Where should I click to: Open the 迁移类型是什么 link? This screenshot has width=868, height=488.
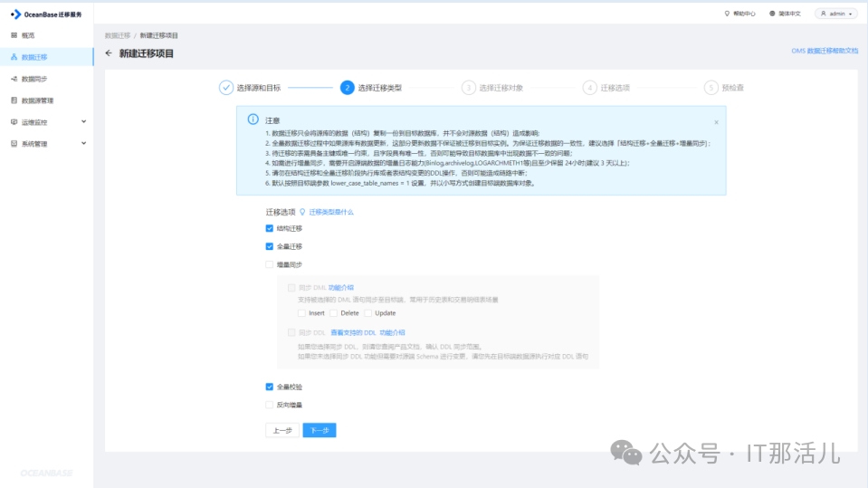(x=331, y=212)
